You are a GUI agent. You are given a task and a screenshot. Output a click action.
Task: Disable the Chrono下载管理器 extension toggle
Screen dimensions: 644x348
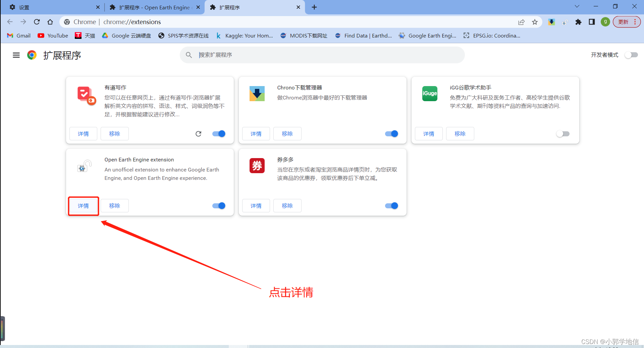[x=391, y=134]
